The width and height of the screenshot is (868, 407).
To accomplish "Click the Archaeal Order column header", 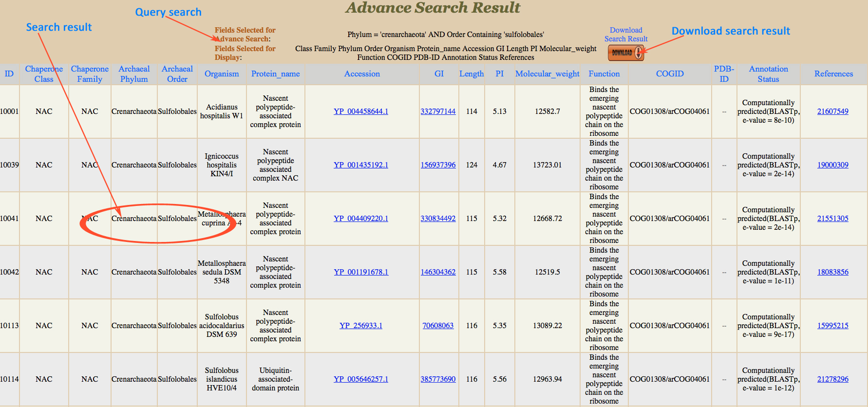I will coord(177,74).
